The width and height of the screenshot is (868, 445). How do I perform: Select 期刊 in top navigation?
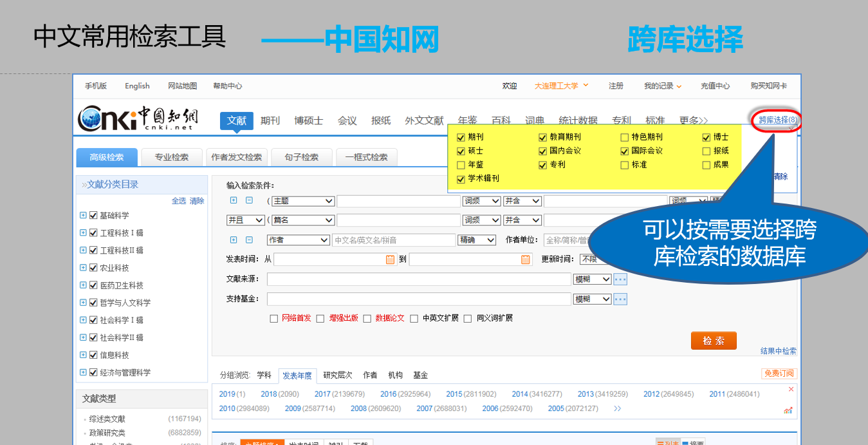pos(270,120)
